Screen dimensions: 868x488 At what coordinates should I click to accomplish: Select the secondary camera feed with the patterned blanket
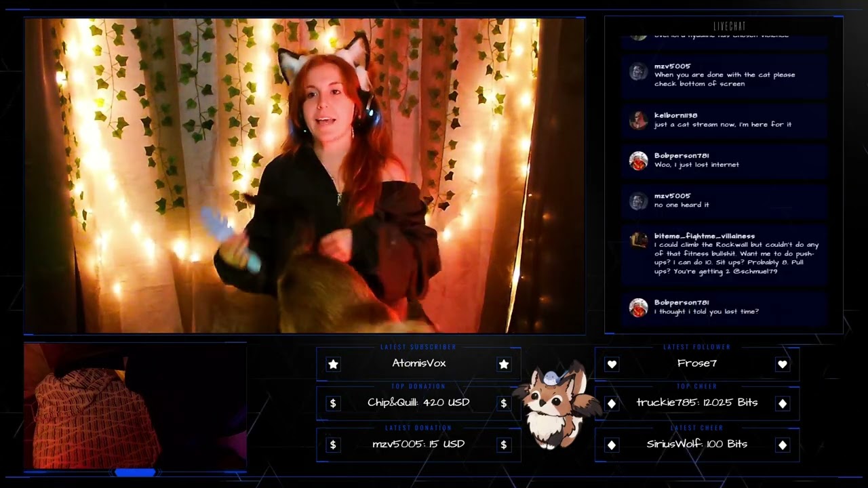tap(135, 406)
